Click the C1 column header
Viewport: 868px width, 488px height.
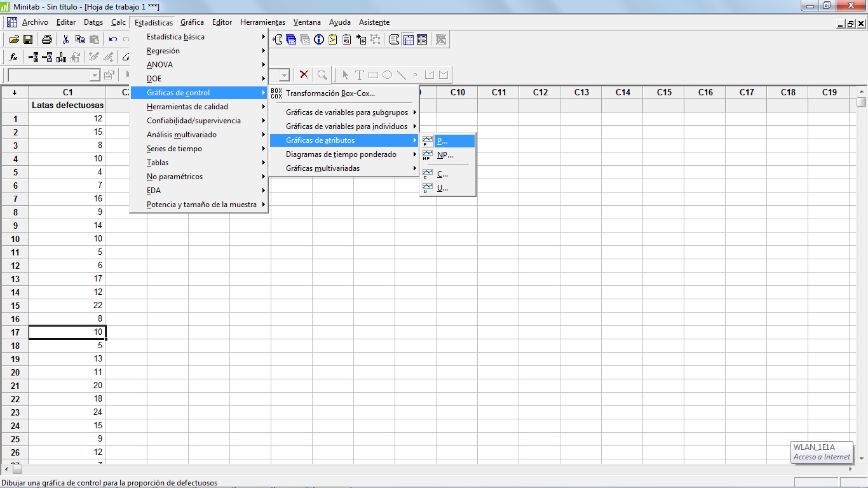tap(67, 92)
